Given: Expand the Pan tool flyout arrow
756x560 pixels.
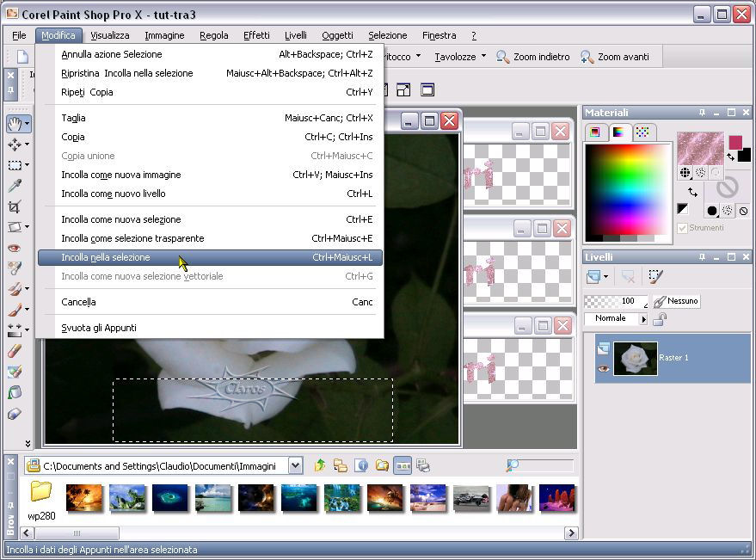Looking at the screenshot, I should [x=27, y=124].
